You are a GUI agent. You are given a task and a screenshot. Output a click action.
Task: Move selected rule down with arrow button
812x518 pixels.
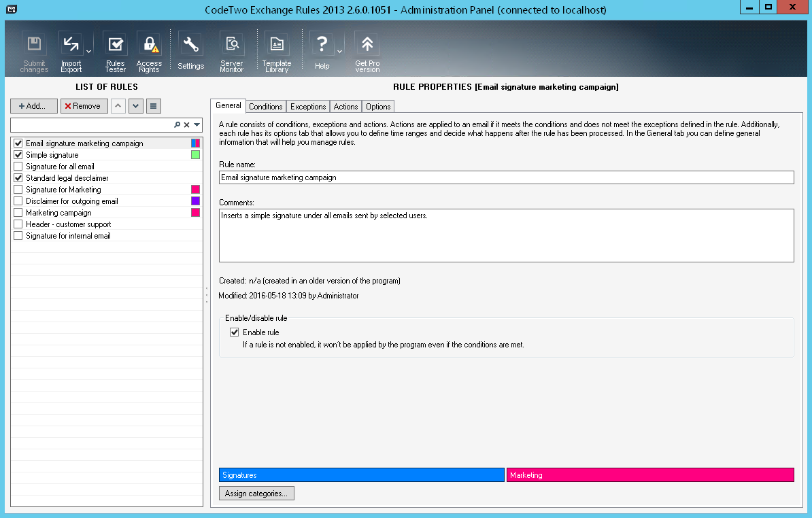click(136, 106)
